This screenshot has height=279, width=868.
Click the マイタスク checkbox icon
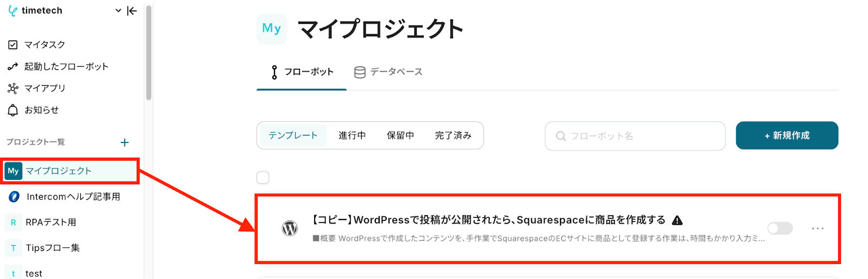click(x=13, y=45)
